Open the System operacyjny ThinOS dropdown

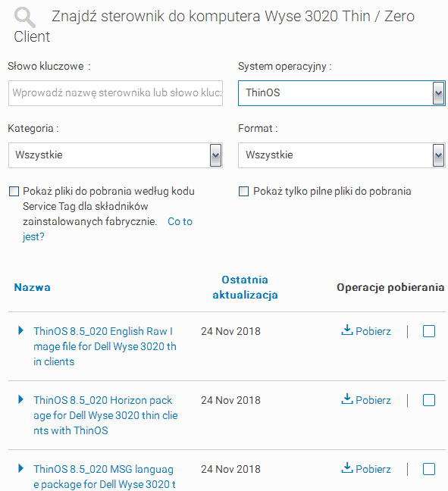(342, 93)
